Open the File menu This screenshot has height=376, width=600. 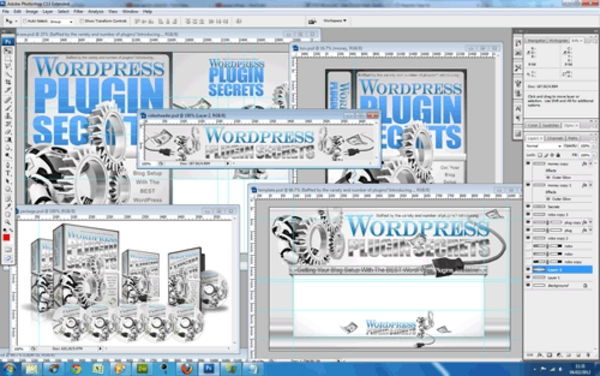click(x=5, y=11)
